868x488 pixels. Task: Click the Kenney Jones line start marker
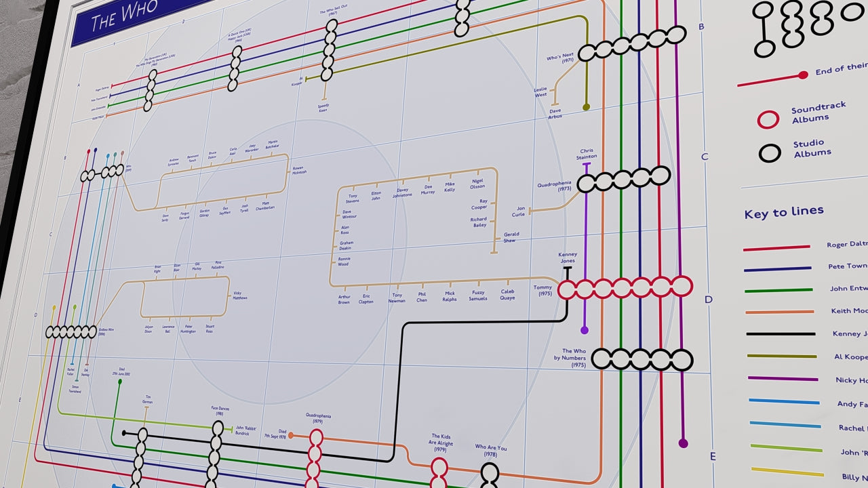(568, 269)
